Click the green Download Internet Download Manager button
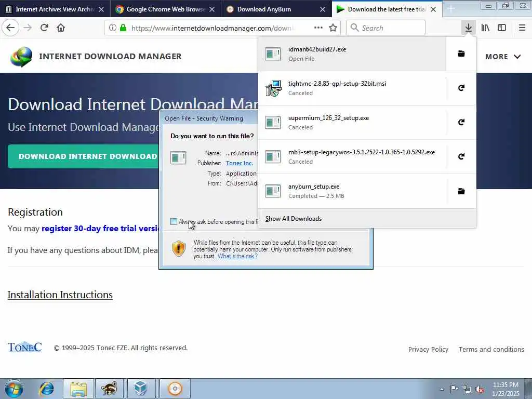This screenshot has width=532, height=399. tap(84, 156)
